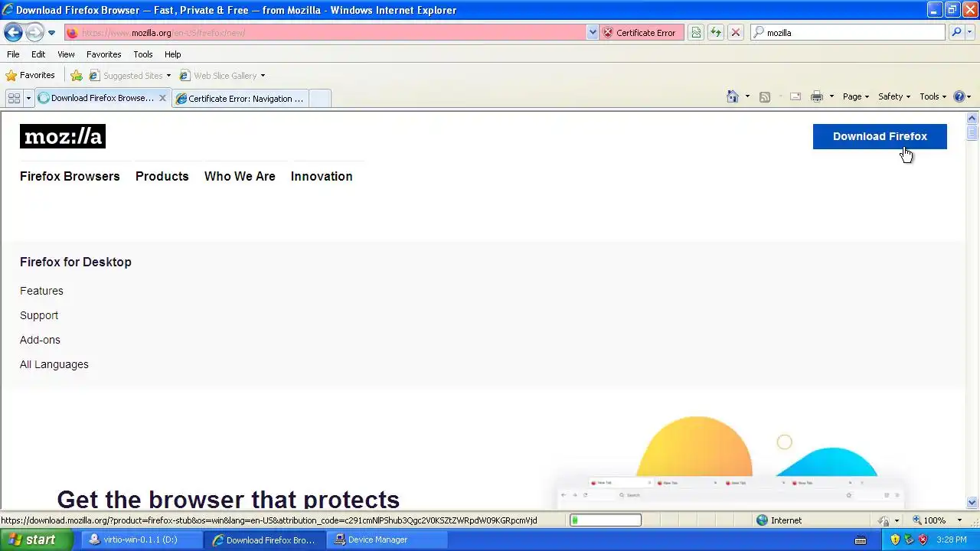Open the Support link
This screenshot has height=551, width=980.
[x=39, y=315]
